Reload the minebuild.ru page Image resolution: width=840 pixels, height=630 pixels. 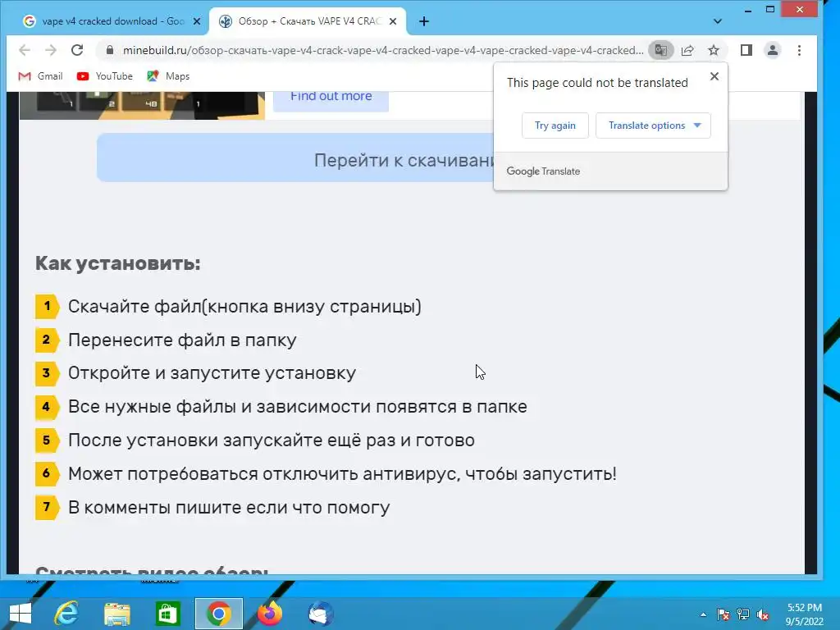[77, 50]
